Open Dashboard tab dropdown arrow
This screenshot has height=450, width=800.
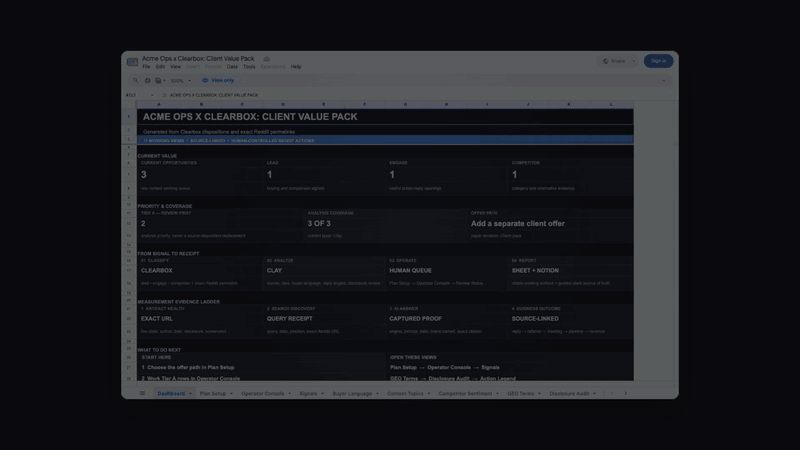pyautogui.click(x=190, y=393)
